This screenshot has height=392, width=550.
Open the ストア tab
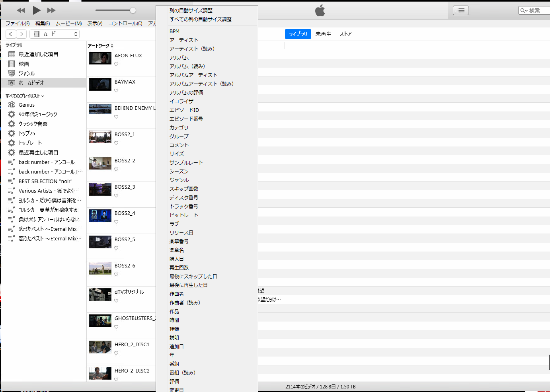coord(345,34)
